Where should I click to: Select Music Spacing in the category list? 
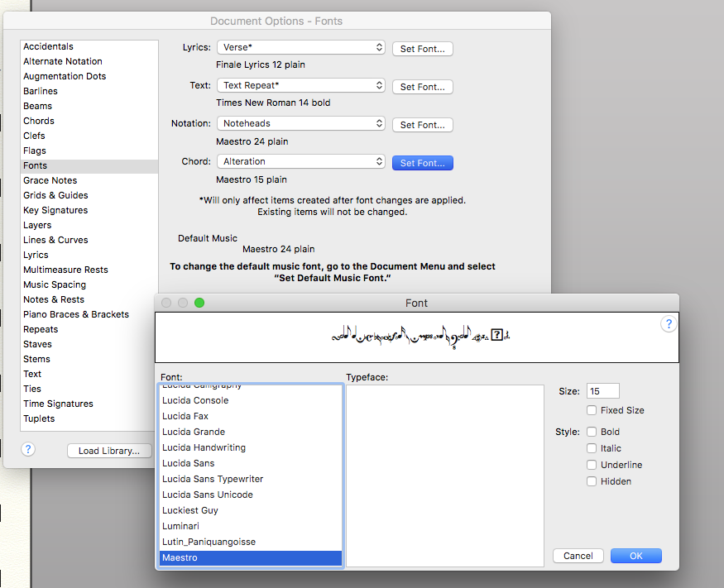pyautogui.click(x=55, y=284)
